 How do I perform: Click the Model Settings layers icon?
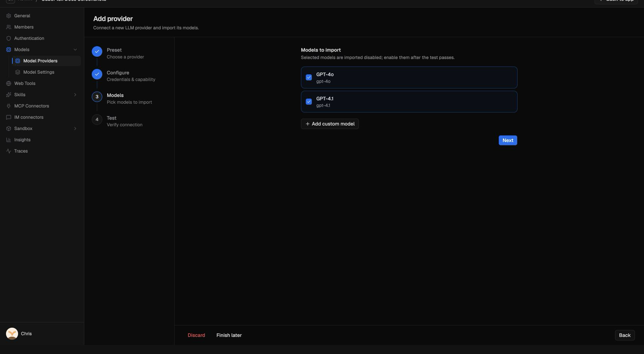click(18, 72)
